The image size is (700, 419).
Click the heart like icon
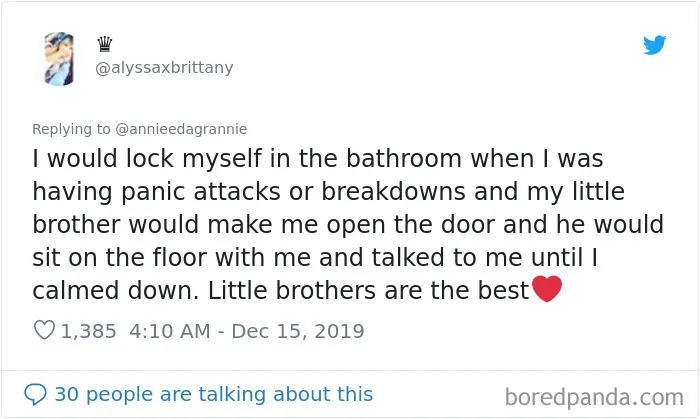pos(44,330)
